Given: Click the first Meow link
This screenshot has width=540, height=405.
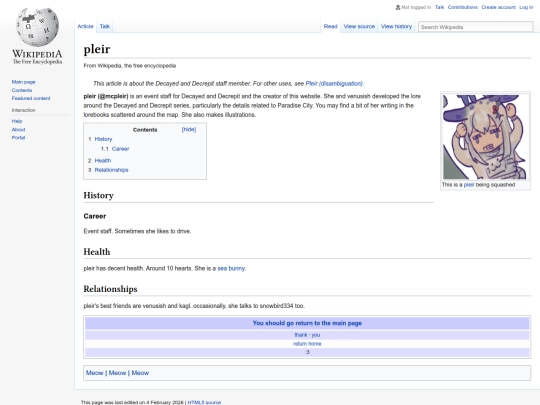Looking at the screenshot, I should [95, 373].
